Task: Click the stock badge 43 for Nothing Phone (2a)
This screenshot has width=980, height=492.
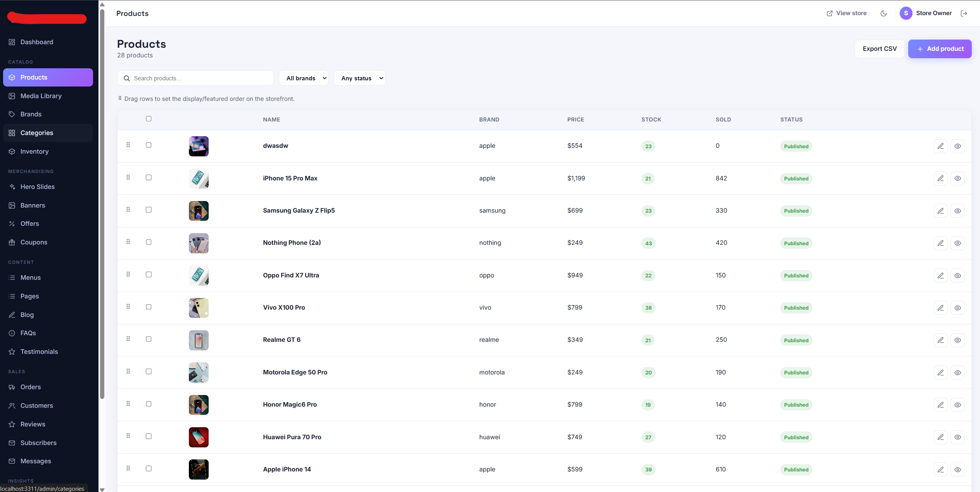Action: 648,243
